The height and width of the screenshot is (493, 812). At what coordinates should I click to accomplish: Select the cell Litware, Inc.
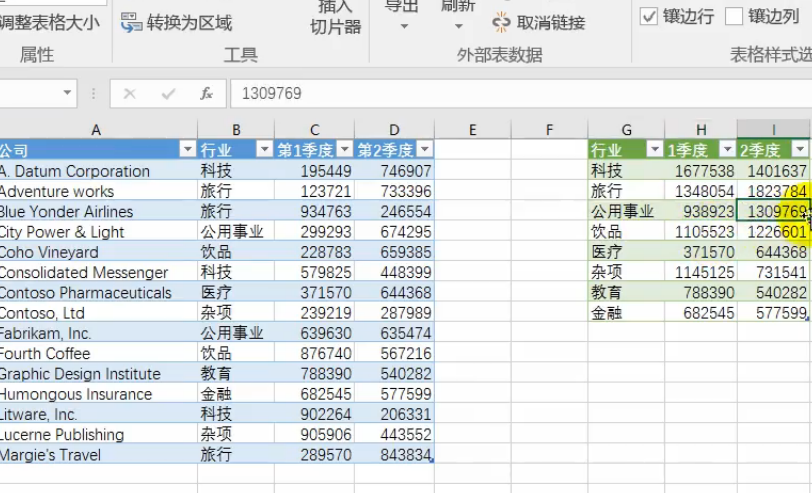coord(98,414)
